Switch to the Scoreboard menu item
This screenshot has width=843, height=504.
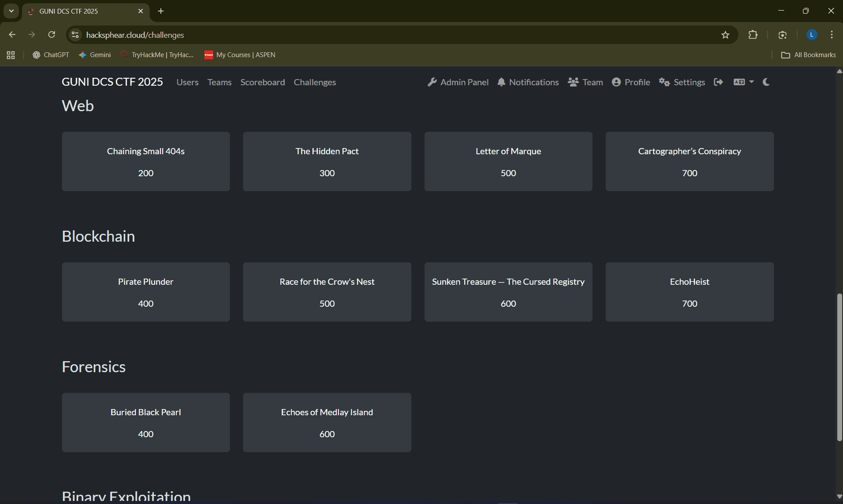[262, 82]
